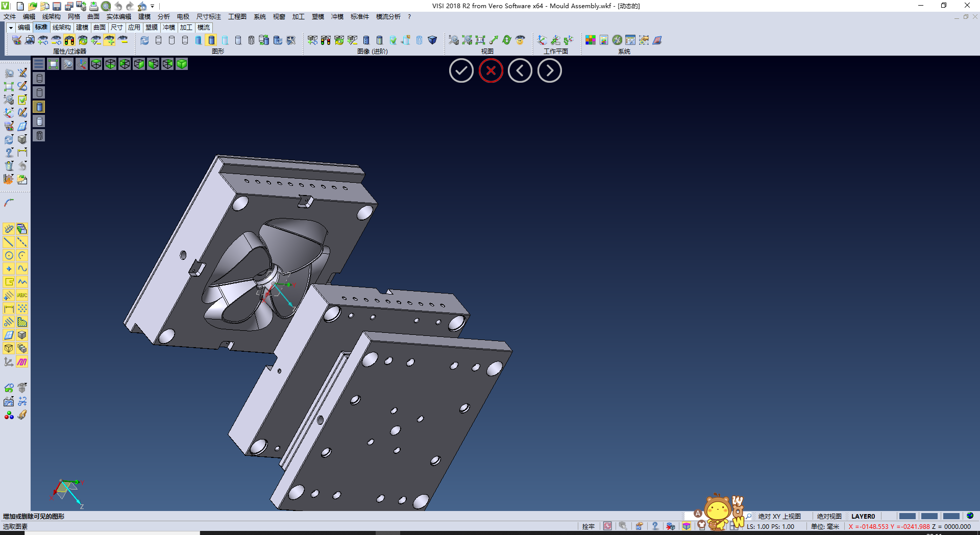This screenshot has height=535, width=980.
Task: Expand the quick access toolbar dropdown arrow
Action: (x=153, y=6)
